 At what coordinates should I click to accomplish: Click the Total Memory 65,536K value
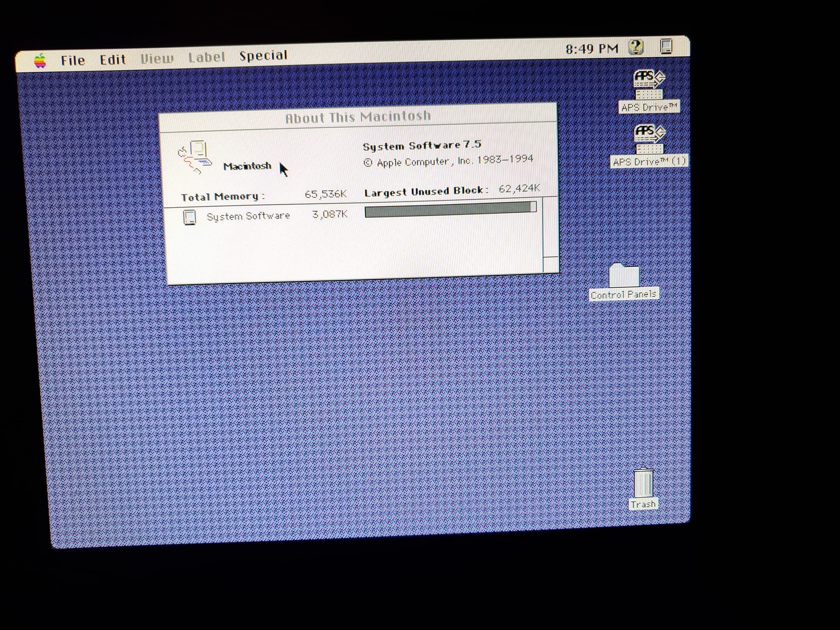coord(326,194)
